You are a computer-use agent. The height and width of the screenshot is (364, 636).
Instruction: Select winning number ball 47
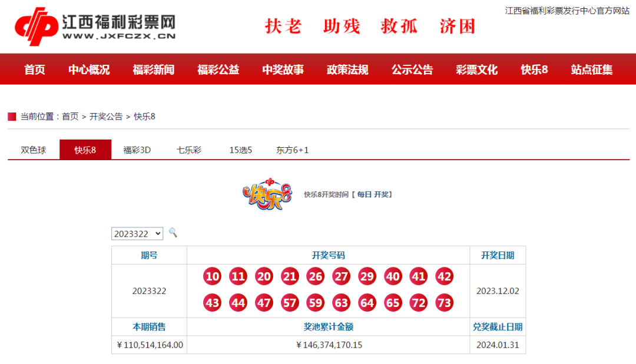[264, 303]
